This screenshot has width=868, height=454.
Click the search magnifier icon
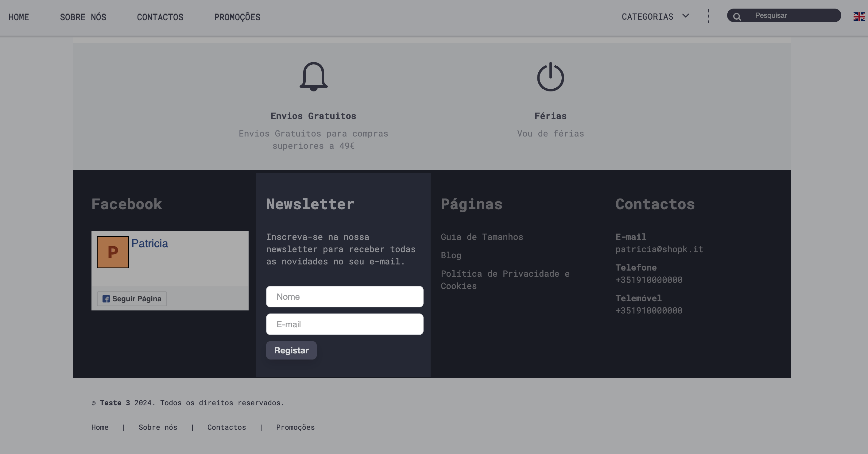[x=737, y=16]
